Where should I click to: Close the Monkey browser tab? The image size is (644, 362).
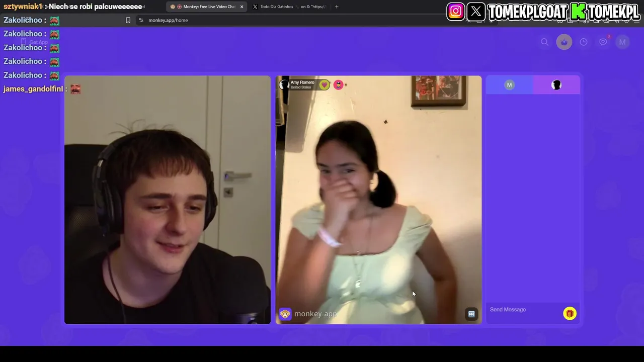(242, 7)
